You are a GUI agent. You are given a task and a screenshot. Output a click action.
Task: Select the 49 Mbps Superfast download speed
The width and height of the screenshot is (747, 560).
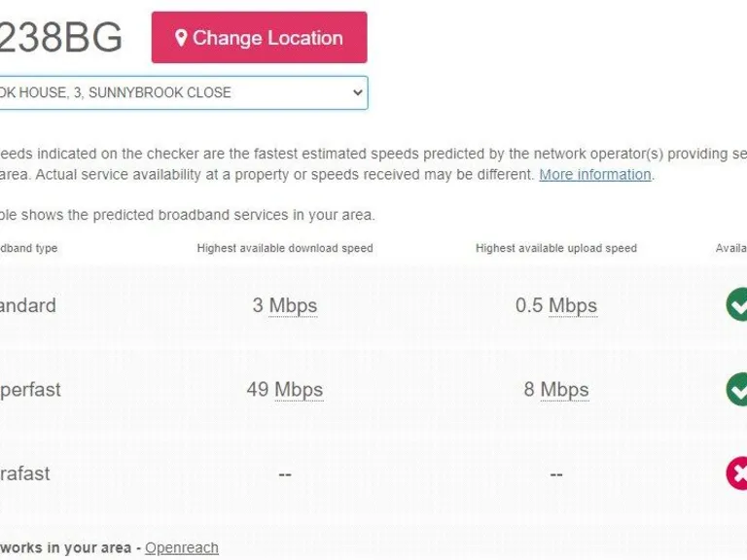pyautogui.click(x=284, y=390)
